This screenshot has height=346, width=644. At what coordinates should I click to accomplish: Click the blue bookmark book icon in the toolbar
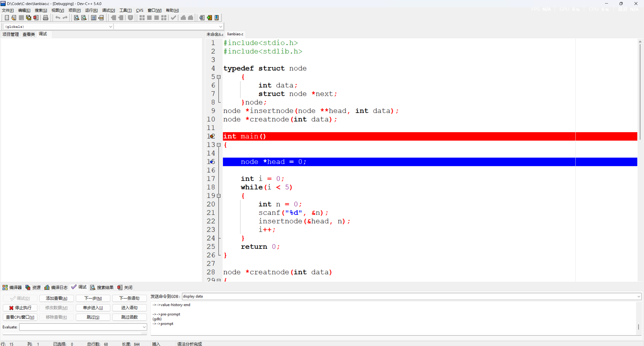tap(217, 18)
